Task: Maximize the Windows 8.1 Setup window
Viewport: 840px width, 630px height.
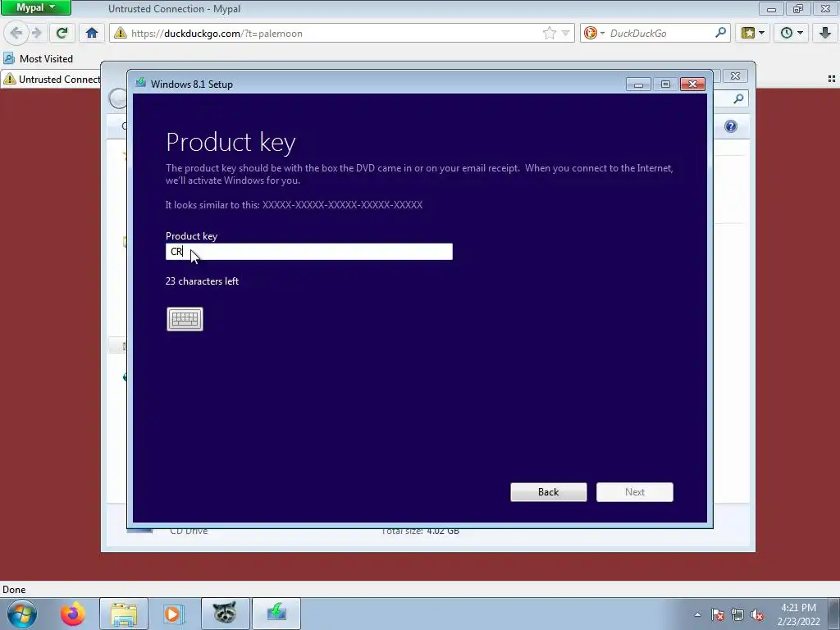Action: click(665, 84)
